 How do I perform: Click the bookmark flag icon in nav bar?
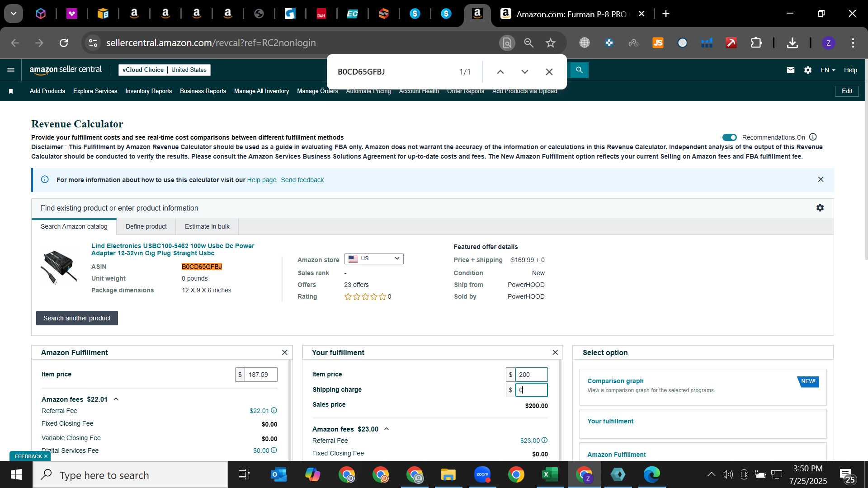click(11, 91)
